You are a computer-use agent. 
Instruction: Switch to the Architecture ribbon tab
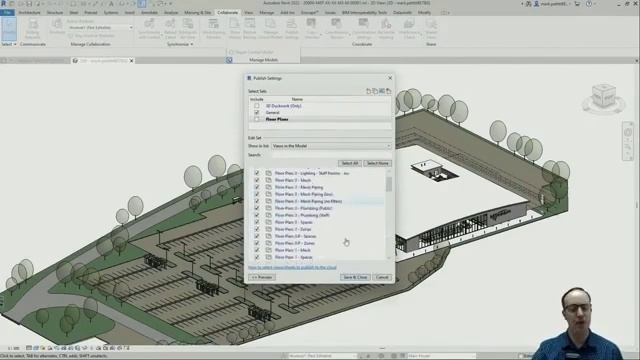(x=29, y=13)
